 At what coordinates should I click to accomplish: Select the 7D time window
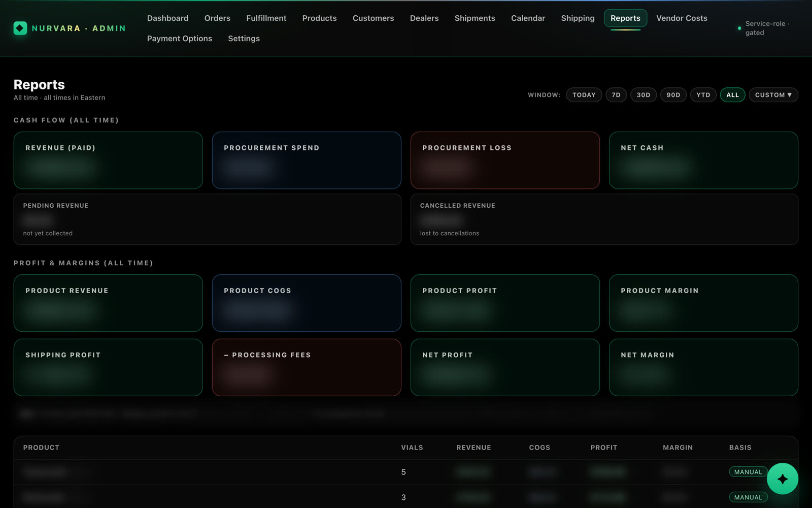(x=616, y=95)
